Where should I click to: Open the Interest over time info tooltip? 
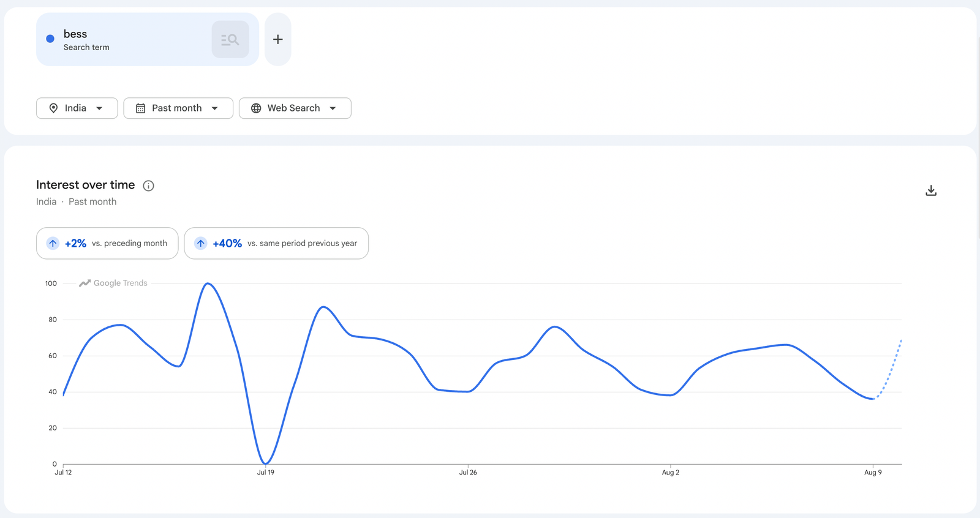148,186
